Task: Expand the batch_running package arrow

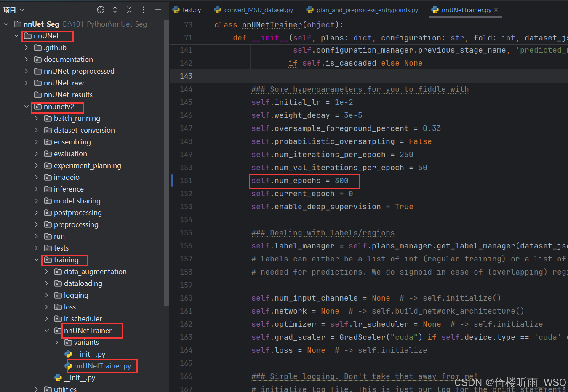Action: [x=37, y=118]
